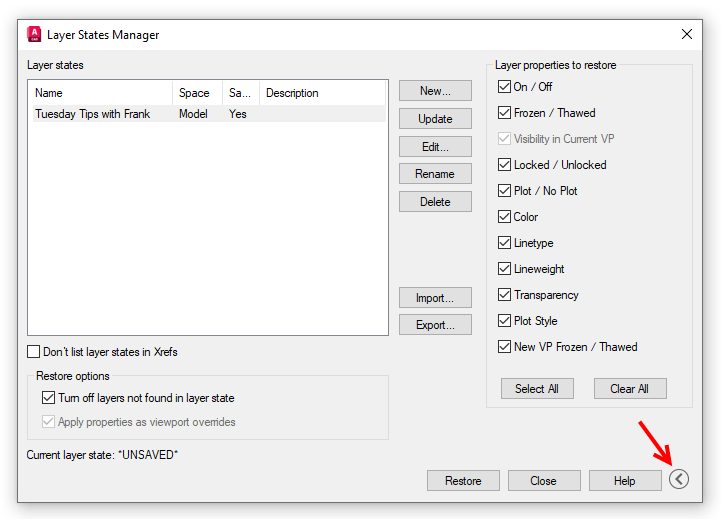Screen dimensions: 721x519
Task: Create a new layer state with New button
Action: point(435,91)
